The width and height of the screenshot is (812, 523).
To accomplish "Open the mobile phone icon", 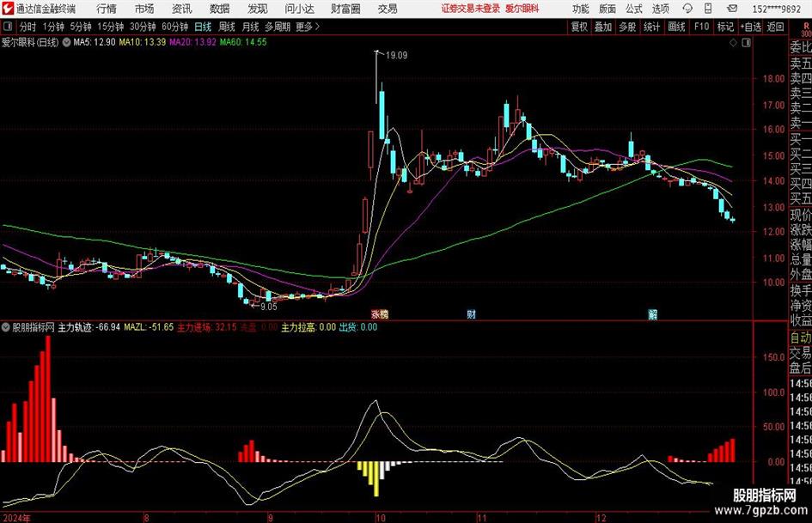I will (x=708, y=9).
